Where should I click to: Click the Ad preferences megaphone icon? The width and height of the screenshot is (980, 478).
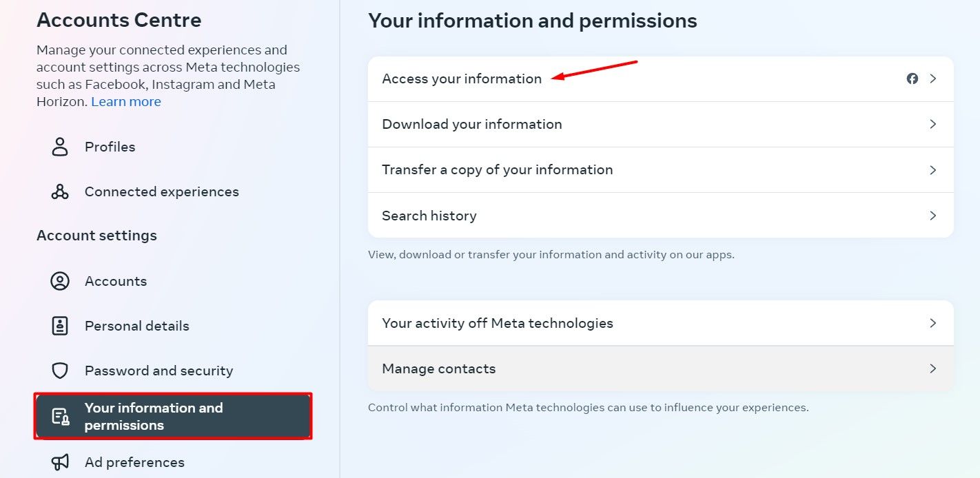click(x=60, y=462)
